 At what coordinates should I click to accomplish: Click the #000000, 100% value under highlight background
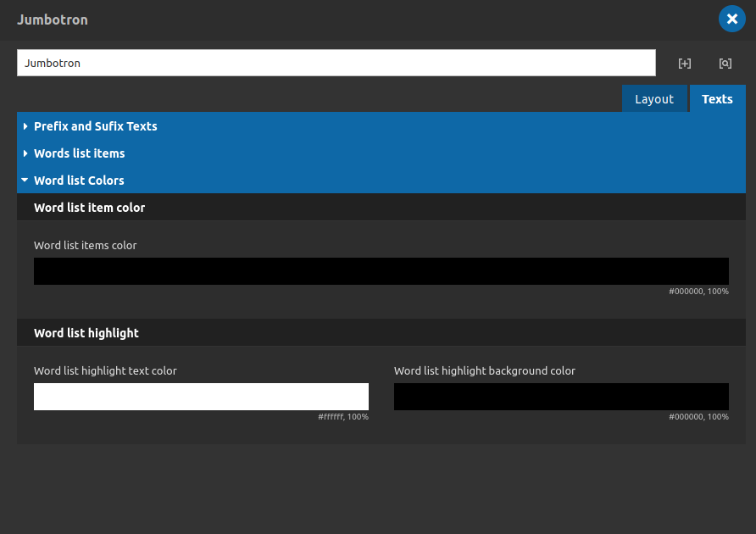coord(698,417)
